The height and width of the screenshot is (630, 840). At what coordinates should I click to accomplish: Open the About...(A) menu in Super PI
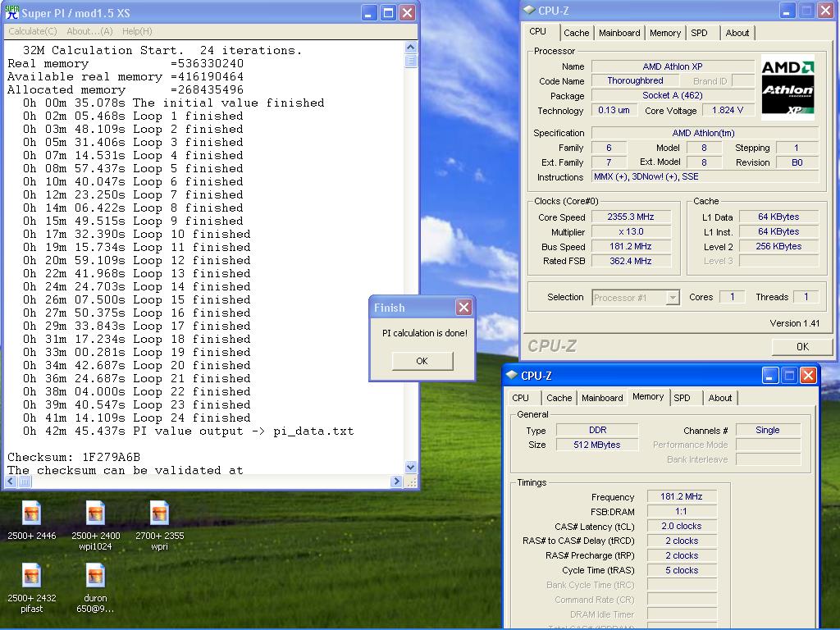coord(89,31)
